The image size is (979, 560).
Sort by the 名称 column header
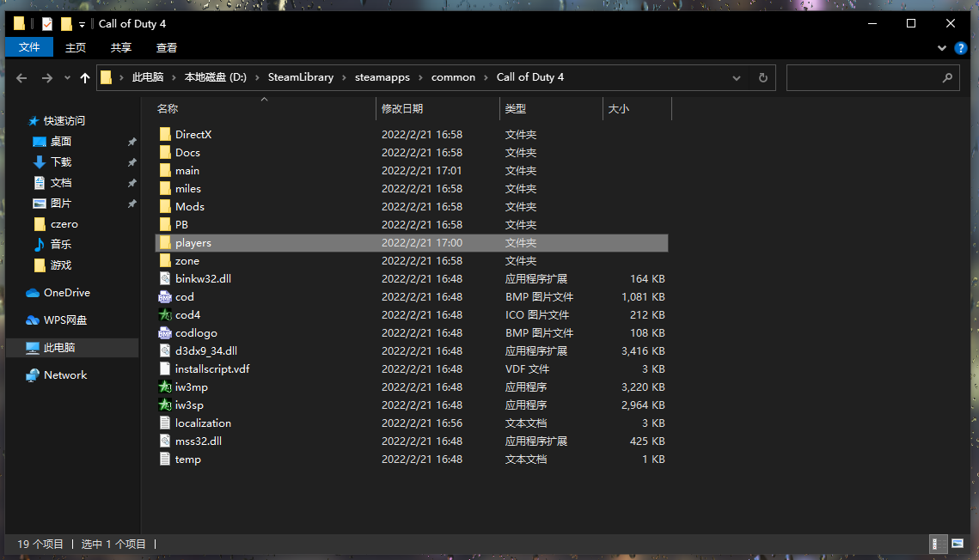(264, 108)
